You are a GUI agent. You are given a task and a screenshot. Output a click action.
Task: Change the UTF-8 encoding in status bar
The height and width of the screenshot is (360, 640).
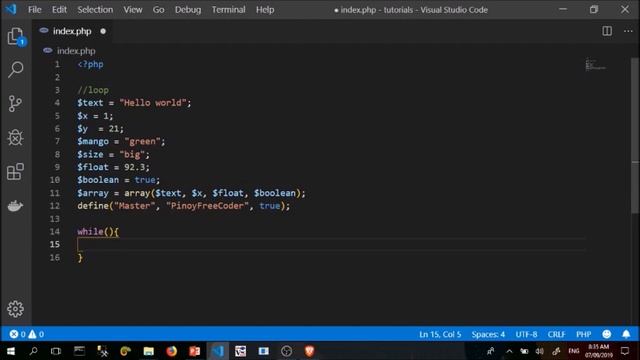click(526, 334)
